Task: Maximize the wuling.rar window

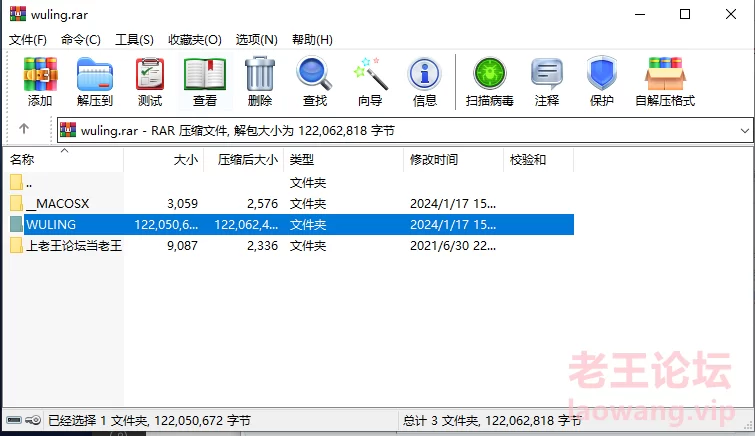Action: tap(685, 14)
